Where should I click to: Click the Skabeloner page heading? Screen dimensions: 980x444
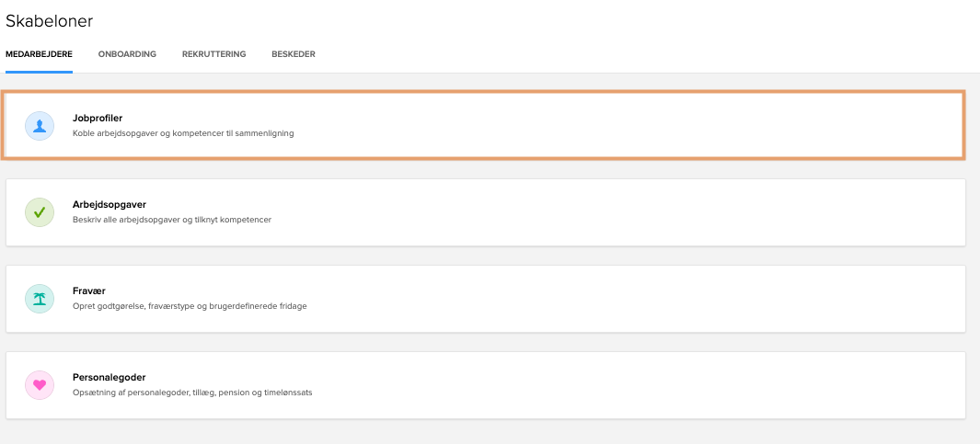(x=49, y=21)
